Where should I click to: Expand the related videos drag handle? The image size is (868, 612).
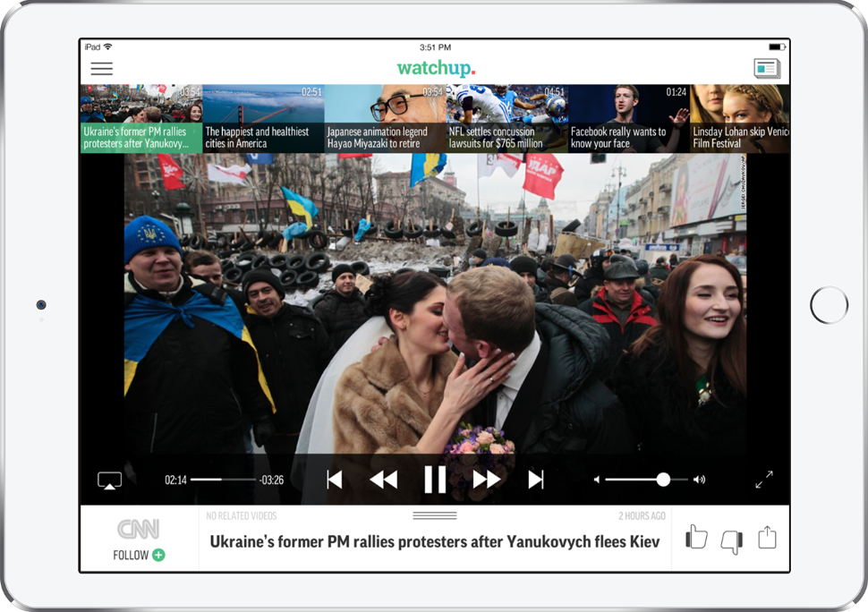[436, 515]
